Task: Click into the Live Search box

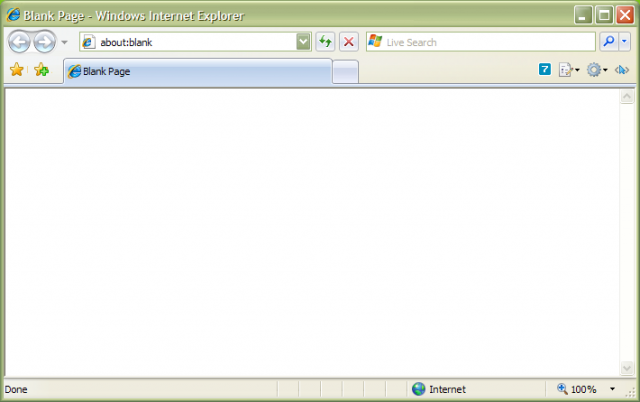Action: 480,42
